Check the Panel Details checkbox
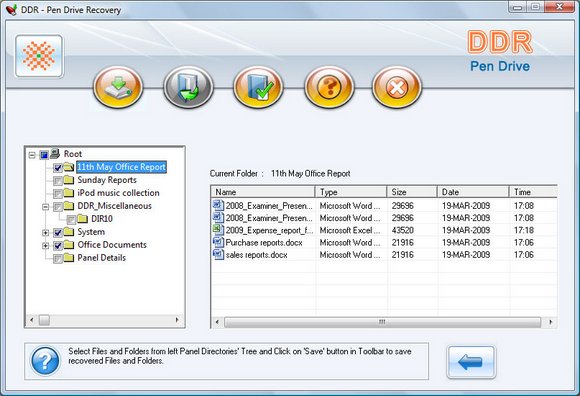580x396 pixels. 58,258
